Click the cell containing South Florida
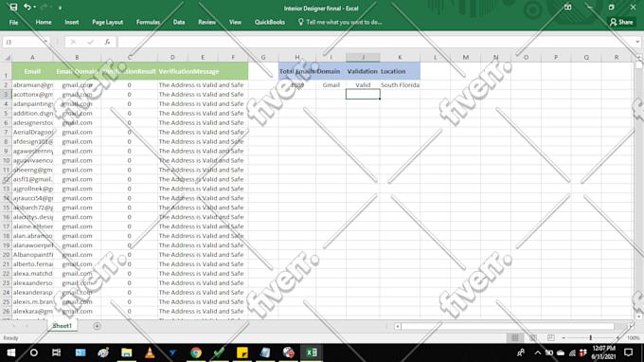Screen dimensions: 644x362 tap(400, 85)
